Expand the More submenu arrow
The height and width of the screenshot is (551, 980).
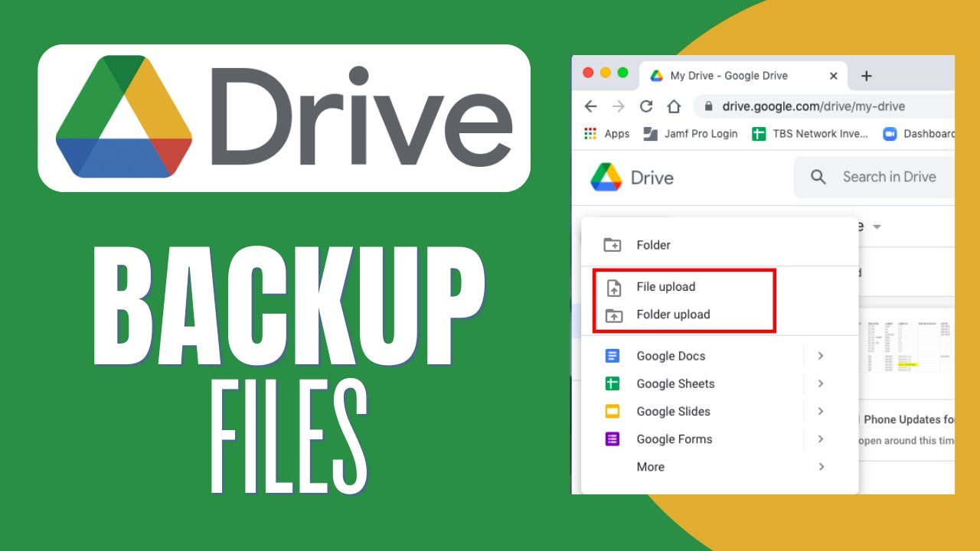click(821, 467)
